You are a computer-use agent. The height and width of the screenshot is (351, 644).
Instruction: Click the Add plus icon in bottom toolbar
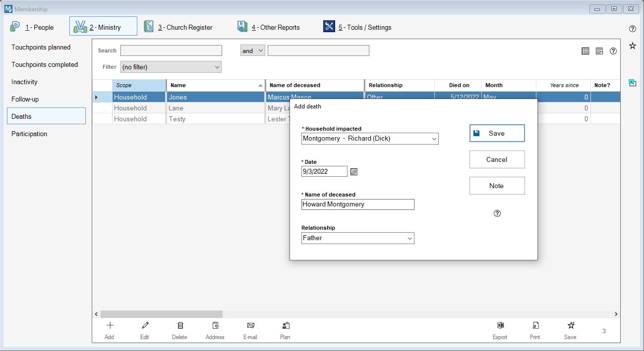tap(110, 326)
